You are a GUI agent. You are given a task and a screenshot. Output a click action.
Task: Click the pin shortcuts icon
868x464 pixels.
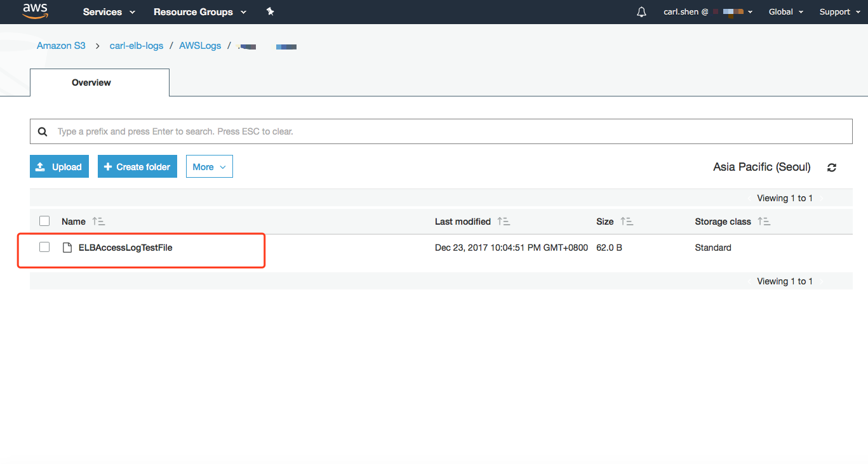click(270, 11)
